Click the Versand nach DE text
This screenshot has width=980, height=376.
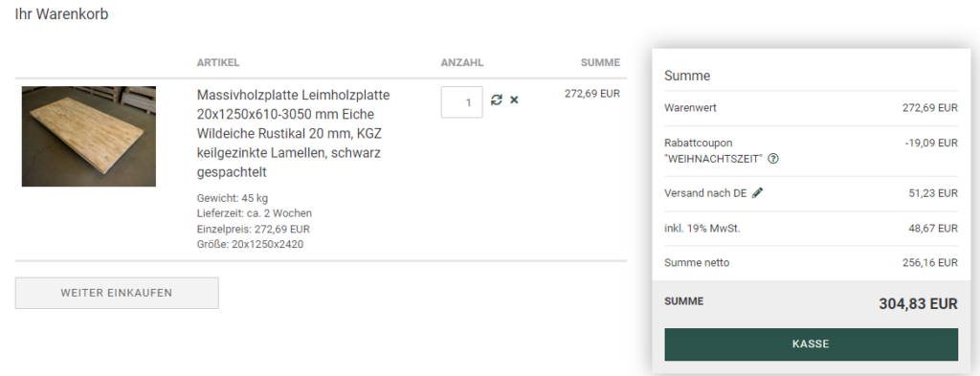pos(705,193)
